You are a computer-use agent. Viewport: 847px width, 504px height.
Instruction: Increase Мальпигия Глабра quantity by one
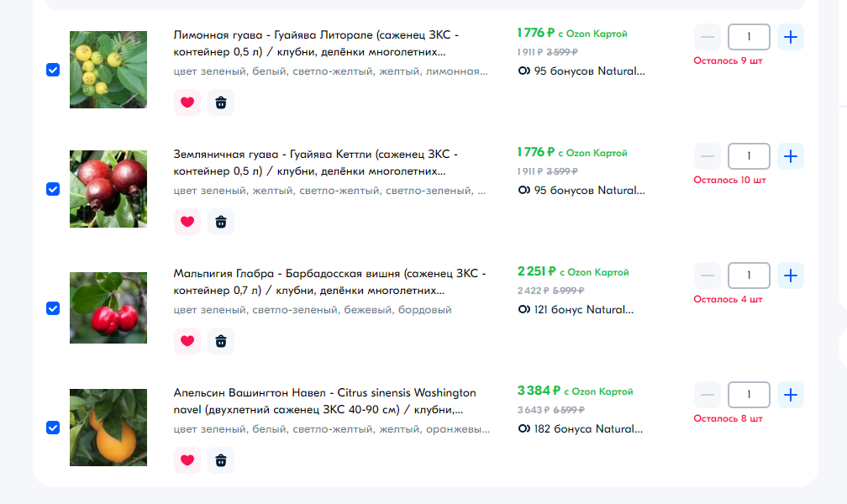(790, 276)
